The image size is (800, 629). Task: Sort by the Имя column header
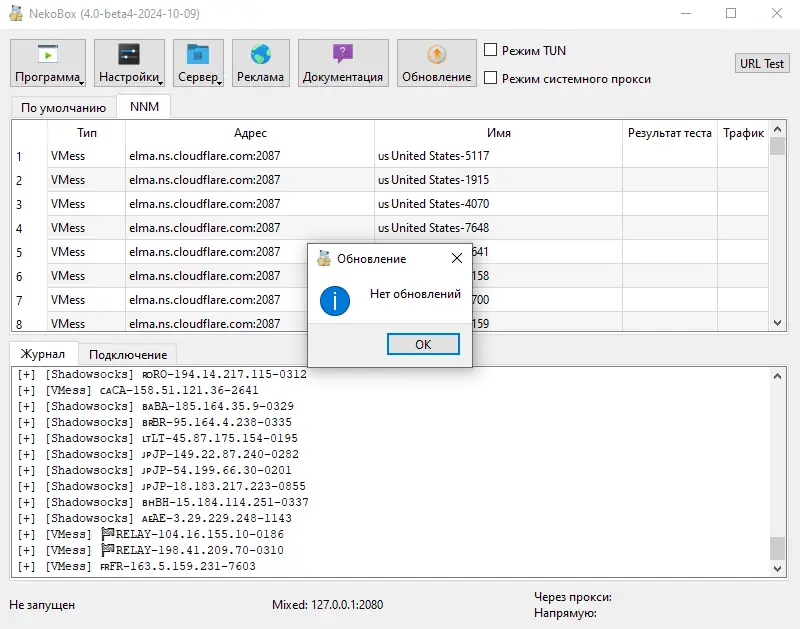tap(498, 133)
